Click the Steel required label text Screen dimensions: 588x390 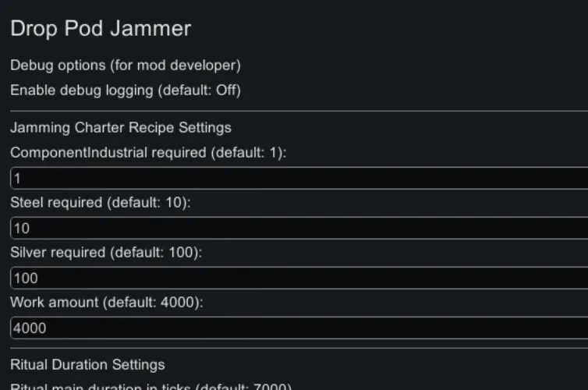56,203
